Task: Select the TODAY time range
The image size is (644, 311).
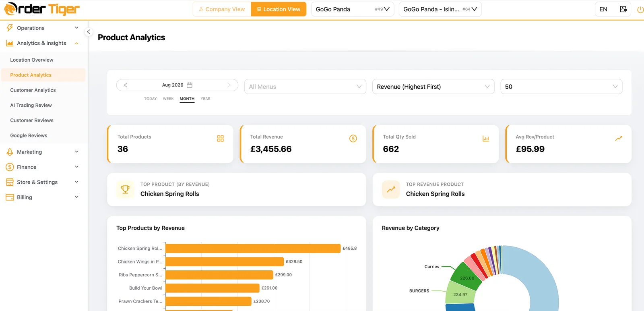Action: (151, 99)
